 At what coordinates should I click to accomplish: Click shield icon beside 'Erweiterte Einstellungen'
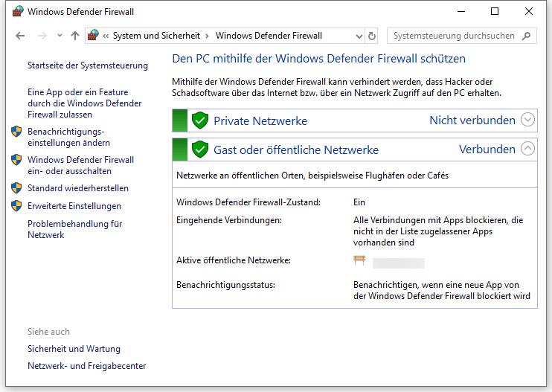tap(16, 206)
